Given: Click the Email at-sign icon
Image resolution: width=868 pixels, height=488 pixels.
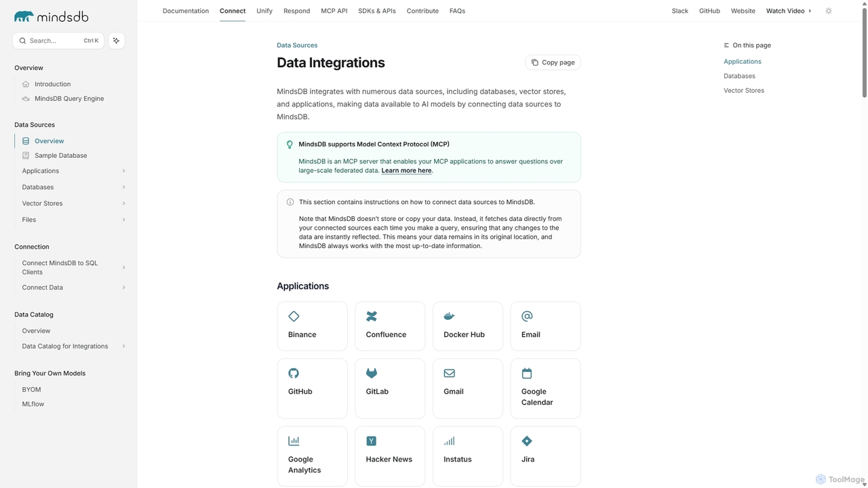Looking at the screenshot, I should coord(527,317).
